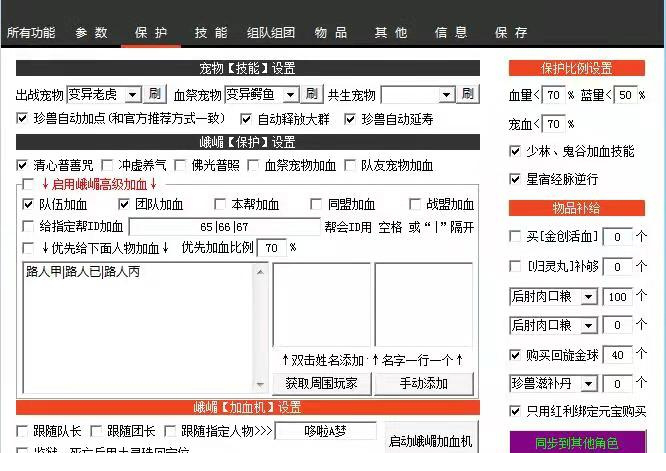Toggle 自动释放大群 checkbox
Viewport: 666px width, 471px height.
[246, 119]
